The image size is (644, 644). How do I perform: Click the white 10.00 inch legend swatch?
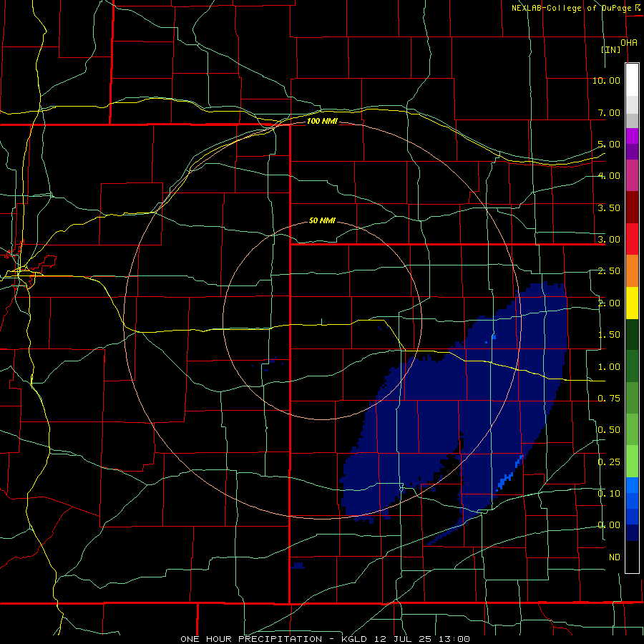point(632,80)
